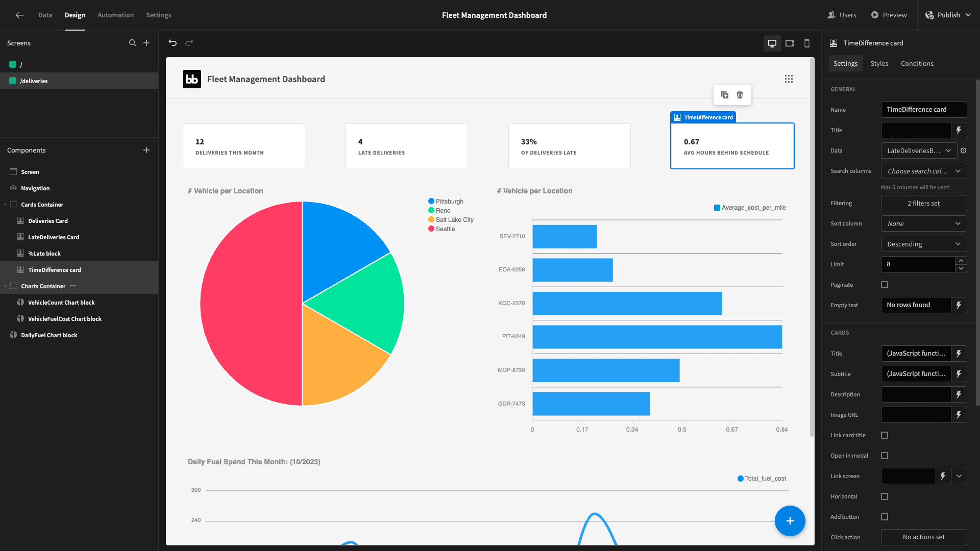Screen dimensions: 980x551
Task: Add a new component with plus icon
Action: 146,150
